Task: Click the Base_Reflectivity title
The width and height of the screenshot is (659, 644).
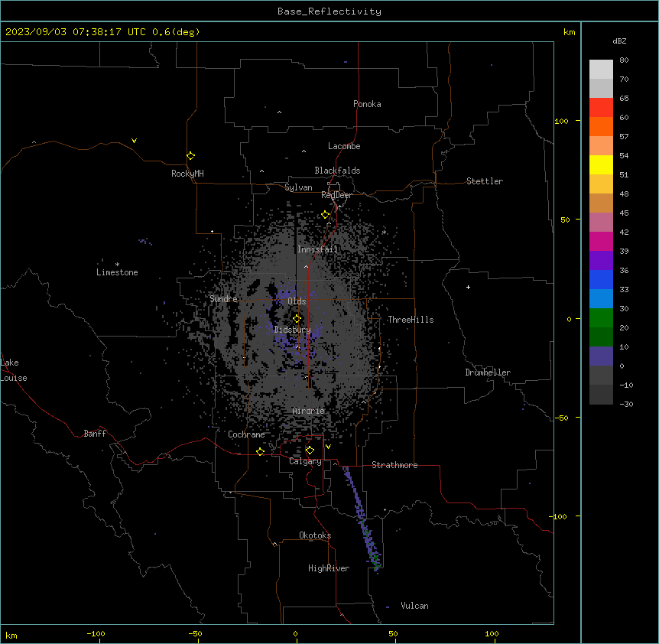Action: pos(329,11)
